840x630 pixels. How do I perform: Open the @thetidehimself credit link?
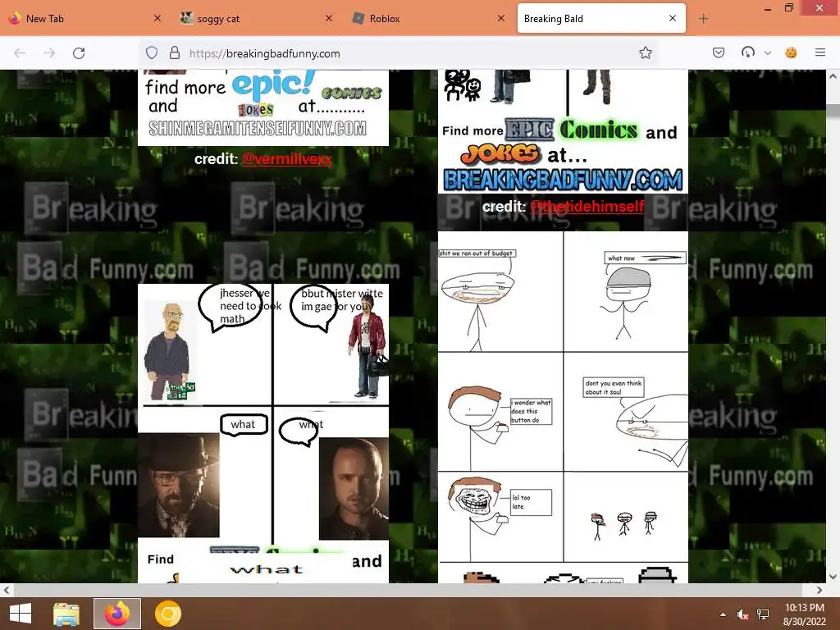point(587,207)
